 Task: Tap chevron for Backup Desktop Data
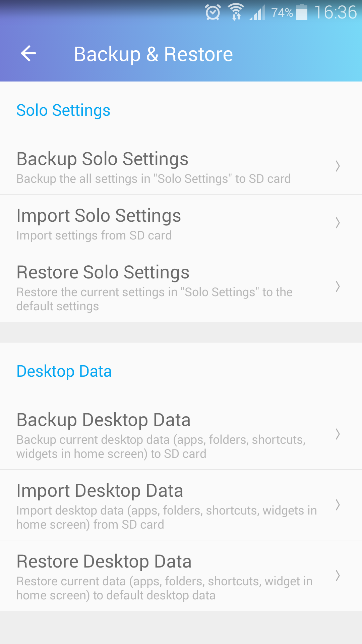338,434
